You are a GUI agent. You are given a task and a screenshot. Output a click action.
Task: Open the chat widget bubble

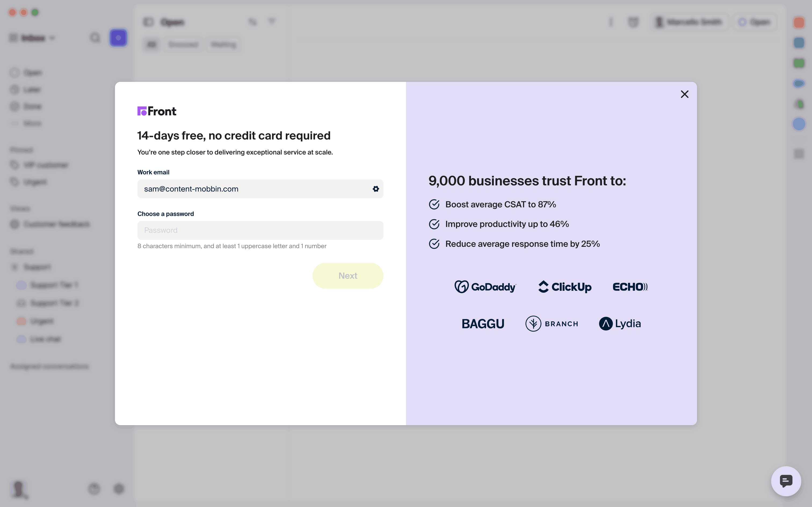click(786, 481)
